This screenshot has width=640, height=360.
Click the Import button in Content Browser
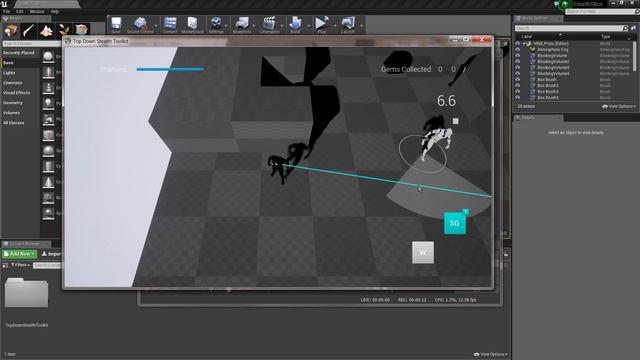[51, 254]
